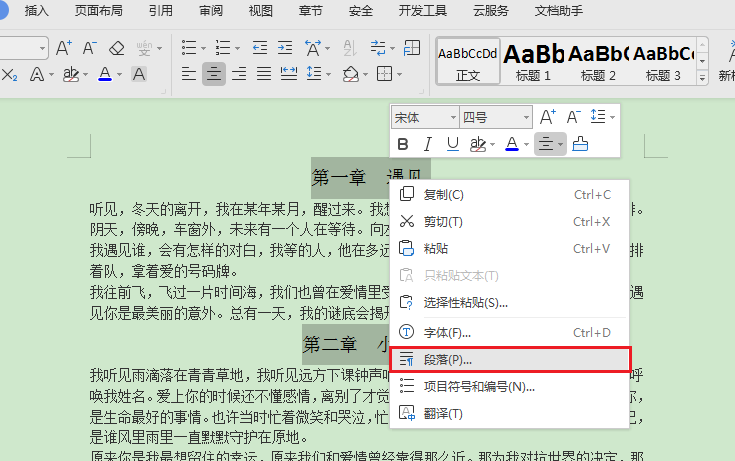Open the 插入 ribbon tab
The image size is (735, 461).
click(x=37, y=10)
